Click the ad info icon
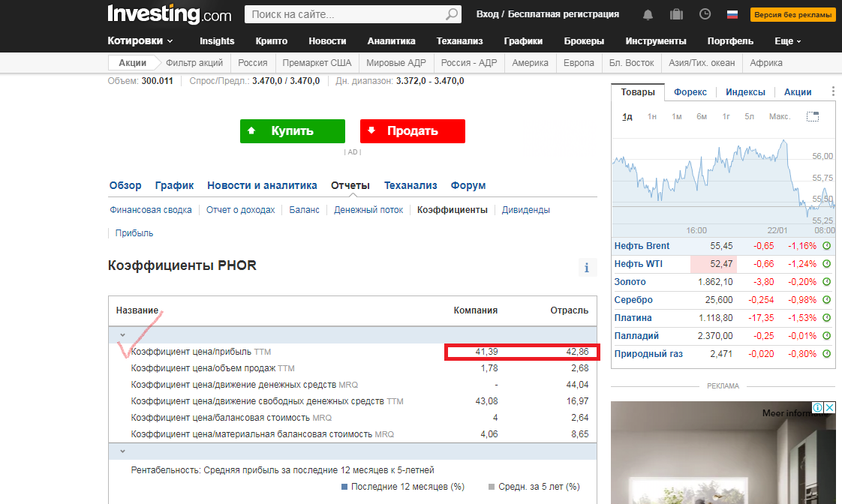 pyautogui.click(x=817, y=407)
